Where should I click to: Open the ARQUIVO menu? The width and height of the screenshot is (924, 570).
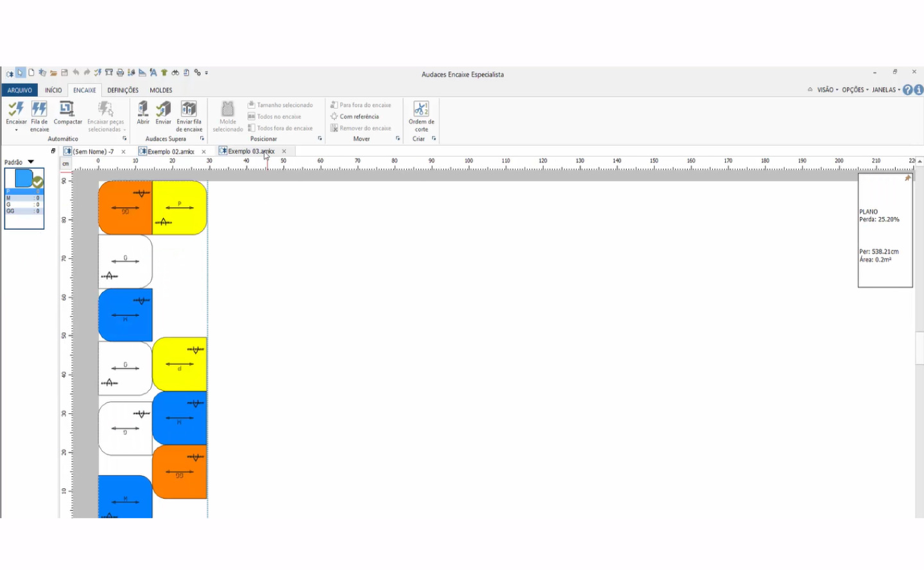tap(20, 91)
